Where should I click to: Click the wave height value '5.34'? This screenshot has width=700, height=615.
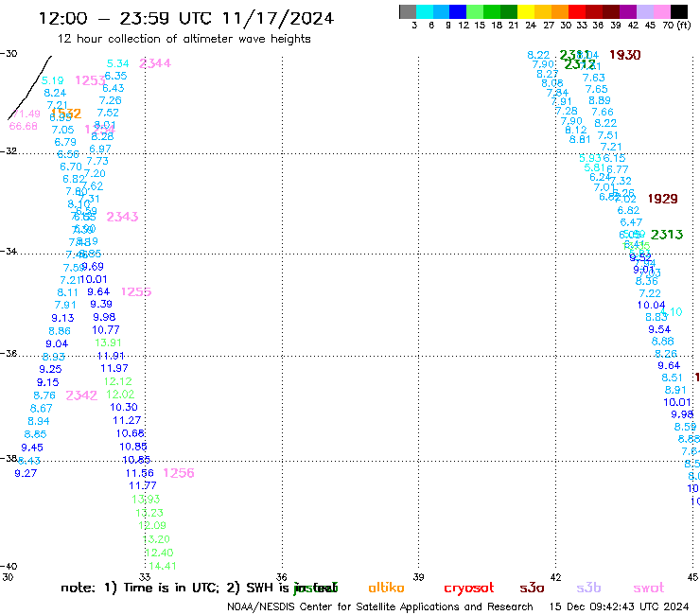[118, 64]
